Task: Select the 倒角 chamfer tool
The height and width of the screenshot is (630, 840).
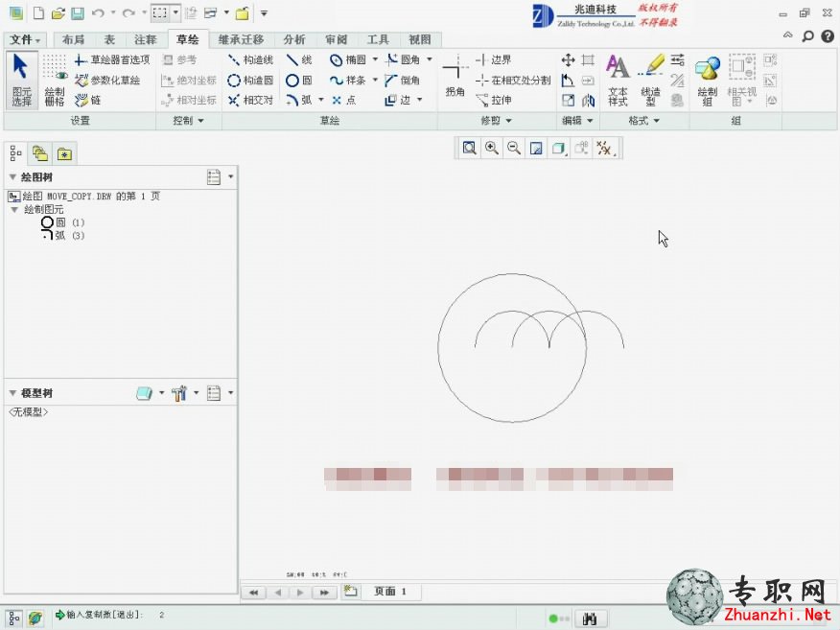Action: click(403, 80)
